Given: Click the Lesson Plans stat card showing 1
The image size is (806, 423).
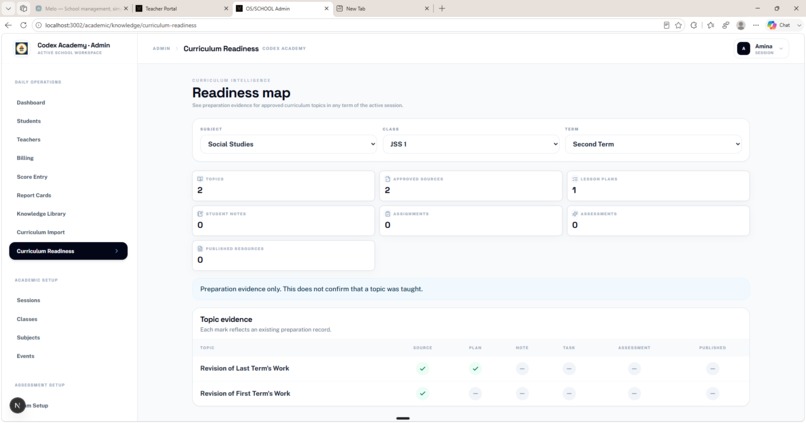Looking at the screenshot, I should click(658, 186).
